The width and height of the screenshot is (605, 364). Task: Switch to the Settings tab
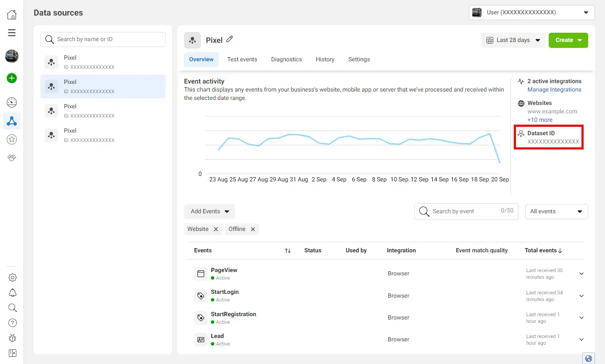tap(359, 60)
